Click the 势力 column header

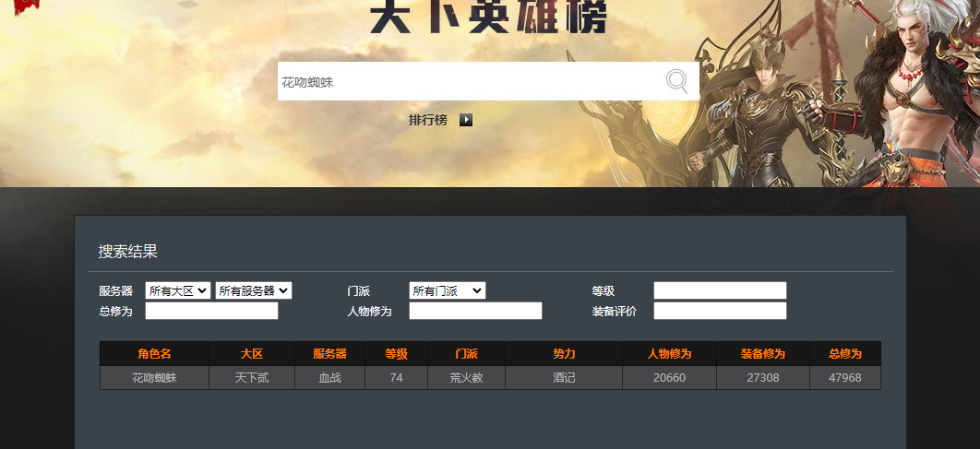pos(564,353)
